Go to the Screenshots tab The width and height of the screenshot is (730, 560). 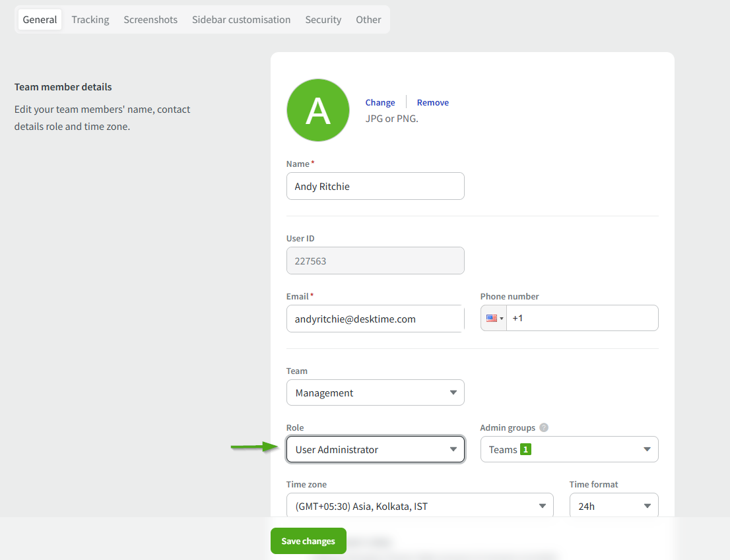[150, 20]
